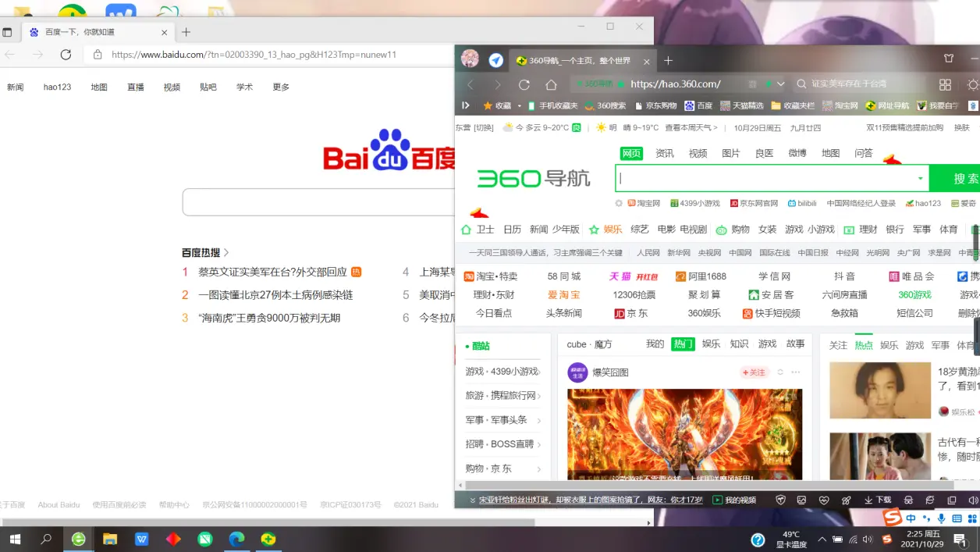Viewport: 980px width, 552px height.
Task: Expand the 游戏·4399小游戏 sidebar row
Action: click(503, 372)
